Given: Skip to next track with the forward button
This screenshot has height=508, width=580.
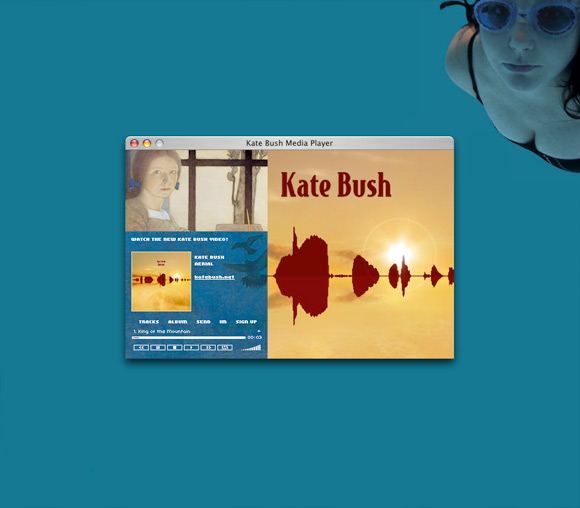Looking at the screenshot, I should pyautogui.click(x=208, y=347).
